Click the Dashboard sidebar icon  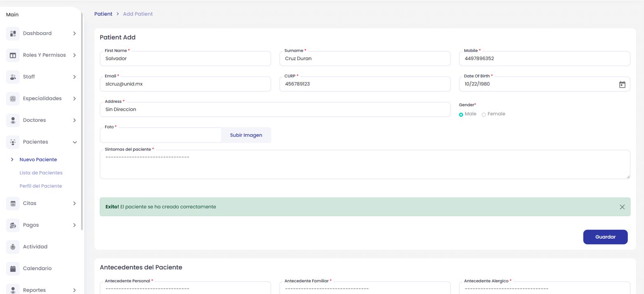[x=13, y=33]
